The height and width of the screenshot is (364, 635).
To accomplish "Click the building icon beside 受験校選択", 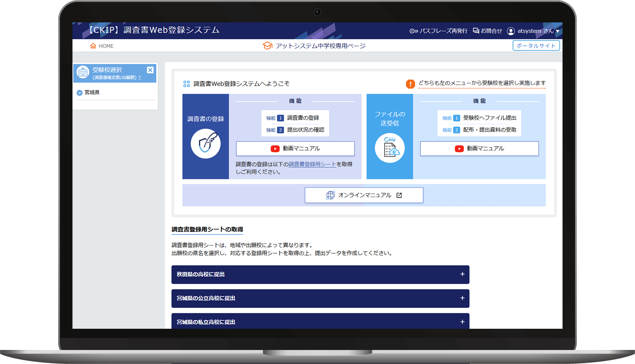I will [83, 73].
